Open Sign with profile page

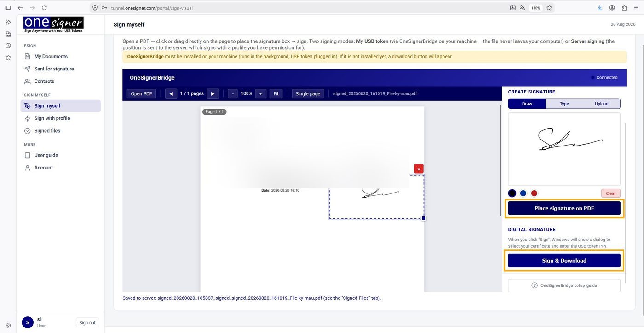coord(61,118)
